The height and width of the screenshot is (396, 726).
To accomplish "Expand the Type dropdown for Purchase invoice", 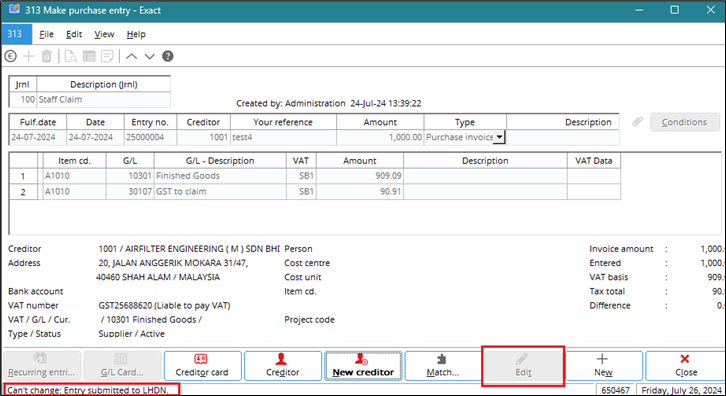I will pos(499,137).
